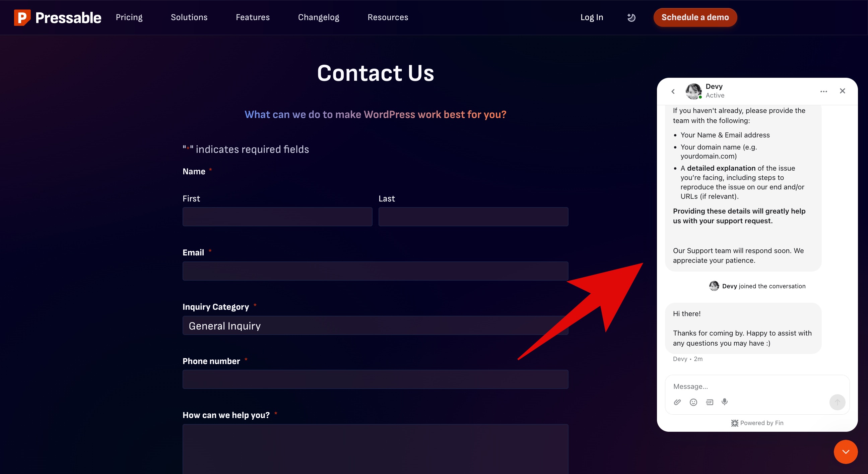Select the attachment paperclip icon in chat

[x=677, y=402]
